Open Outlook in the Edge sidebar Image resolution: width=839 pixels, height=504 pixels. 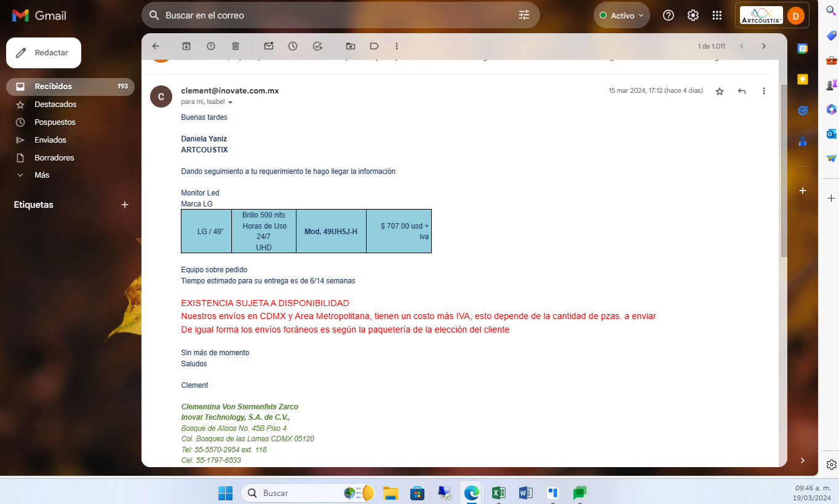tap(831, 134)
